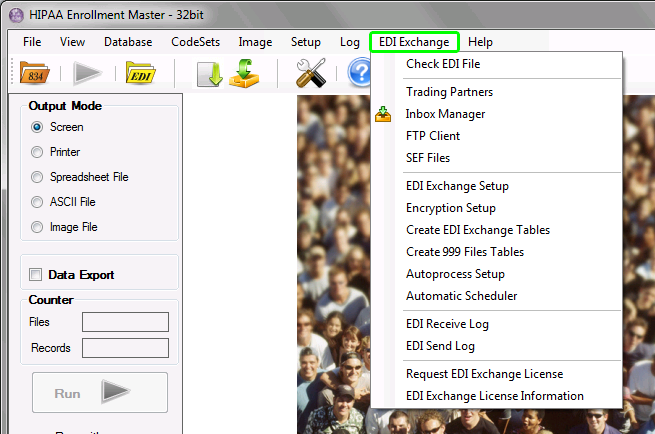This screenshot has height=434, width=655.
Task: Select the Screen output mode
Action: (x=38, y=127)
